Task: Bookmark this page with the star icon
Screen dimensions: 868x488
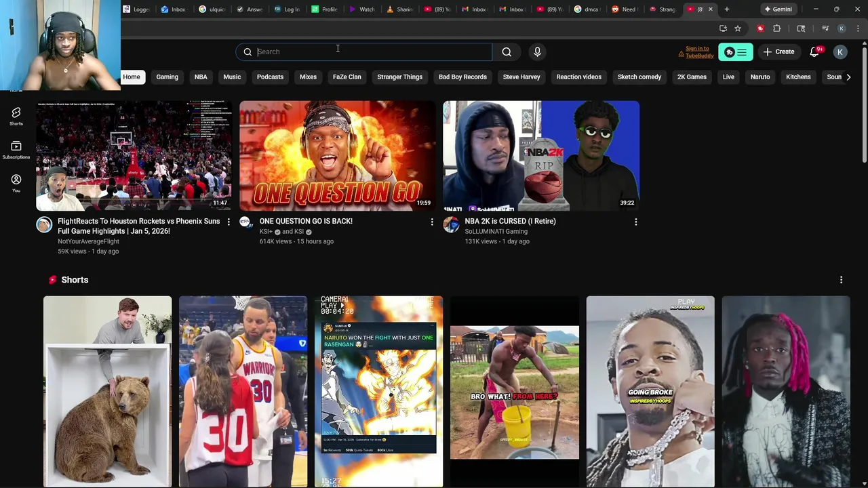Action: [x=738, y=28]
